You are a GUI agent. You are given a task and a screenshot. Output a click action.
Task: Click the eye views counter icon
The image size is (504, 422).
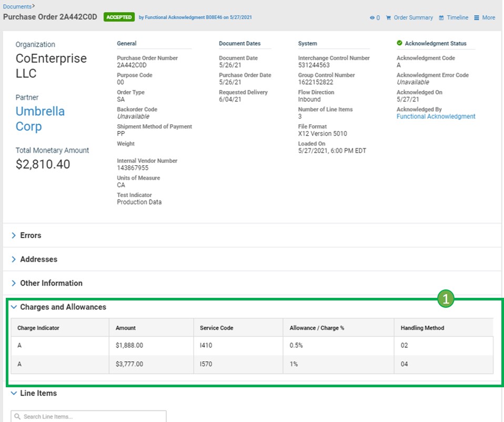tap(372, 18)
